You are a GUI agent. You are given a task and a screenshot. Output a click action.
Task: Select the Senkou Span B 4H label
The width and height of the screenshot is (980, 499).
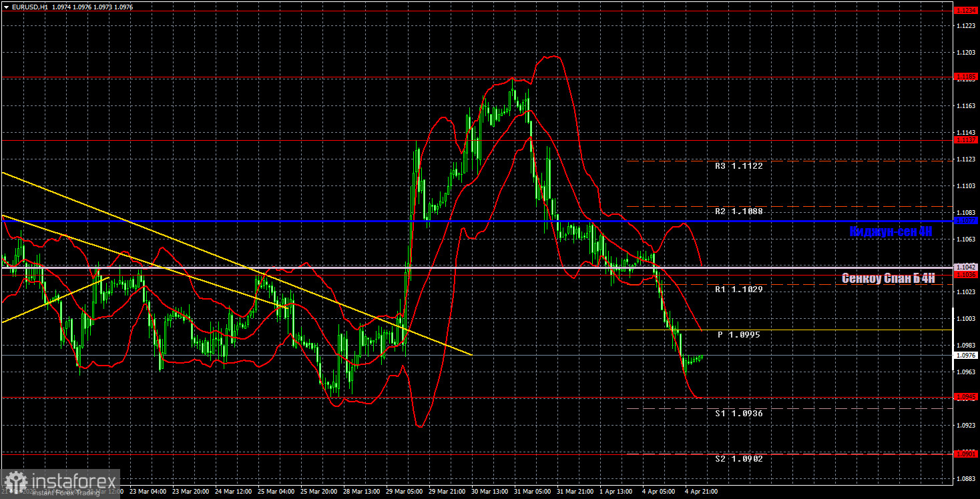point(889,278)
